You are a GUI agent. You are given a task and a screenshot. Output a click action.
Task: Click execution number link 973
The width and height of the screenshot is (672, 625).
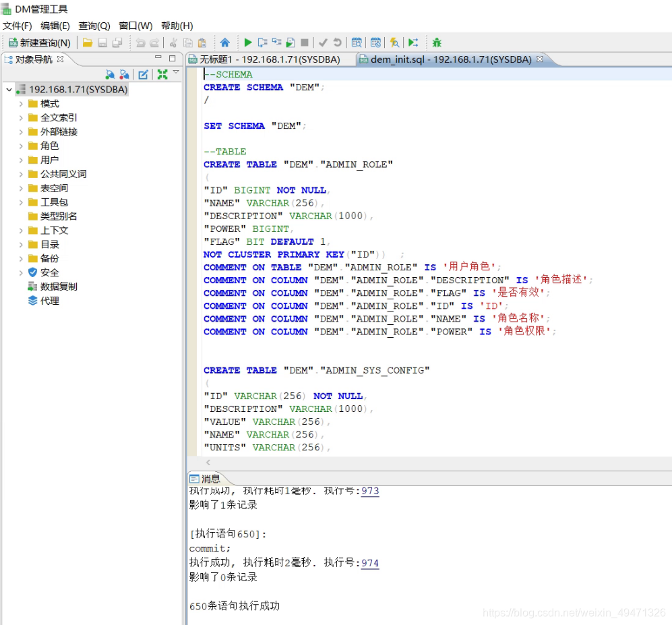[x=370, y=491]
